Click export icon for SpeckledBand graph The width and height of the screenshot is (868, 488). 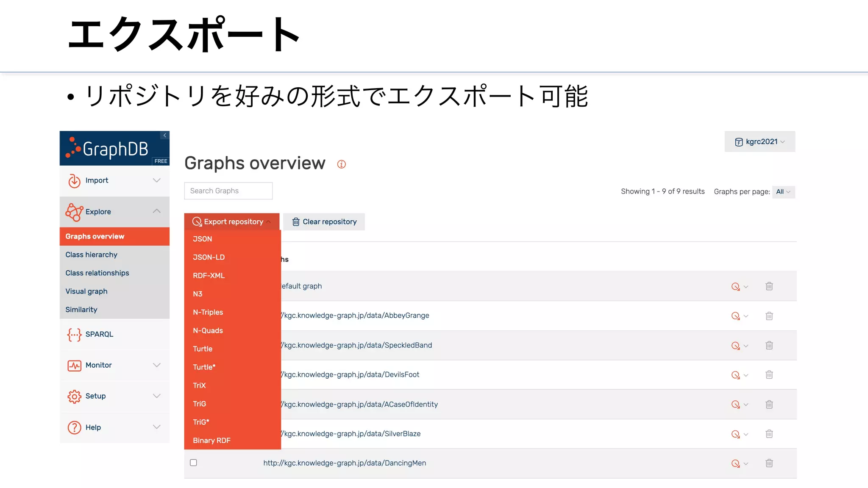[735, 346]
